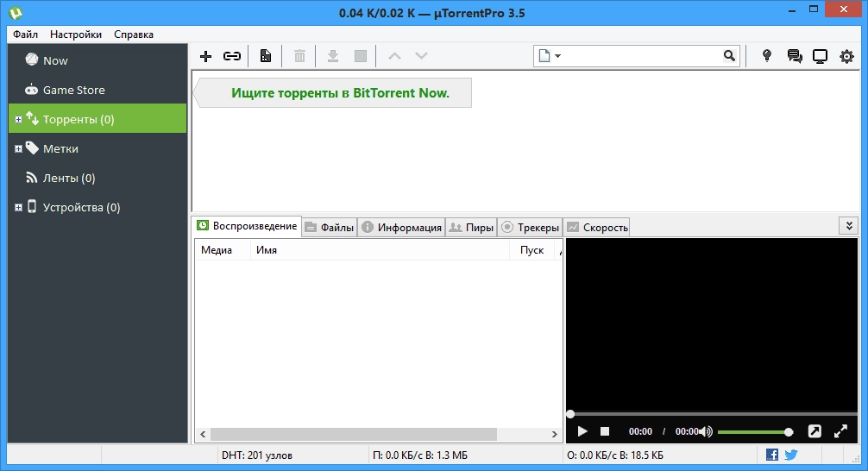Open the Facebook icon in status bar

pyautogui.click(x=772, y=455)
